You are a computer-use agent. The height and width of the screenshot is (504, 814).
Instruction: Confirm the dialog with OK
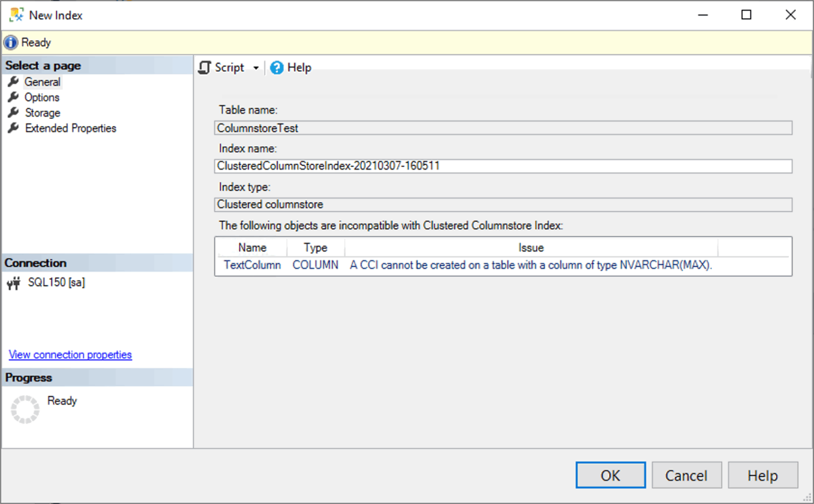pos(610,475)
